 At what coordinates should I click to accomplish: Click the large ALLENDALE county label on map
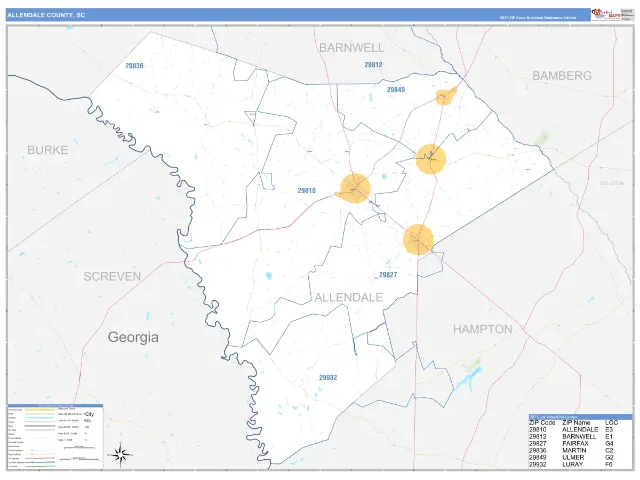click(349, 297)
